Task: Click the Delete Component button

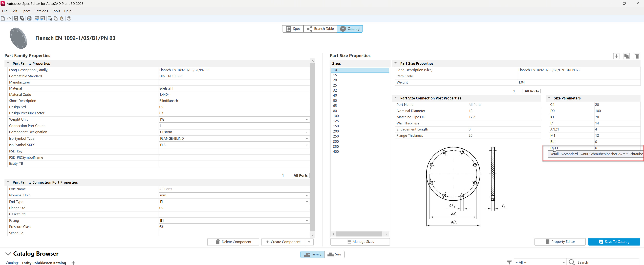Action: point(233,242)
